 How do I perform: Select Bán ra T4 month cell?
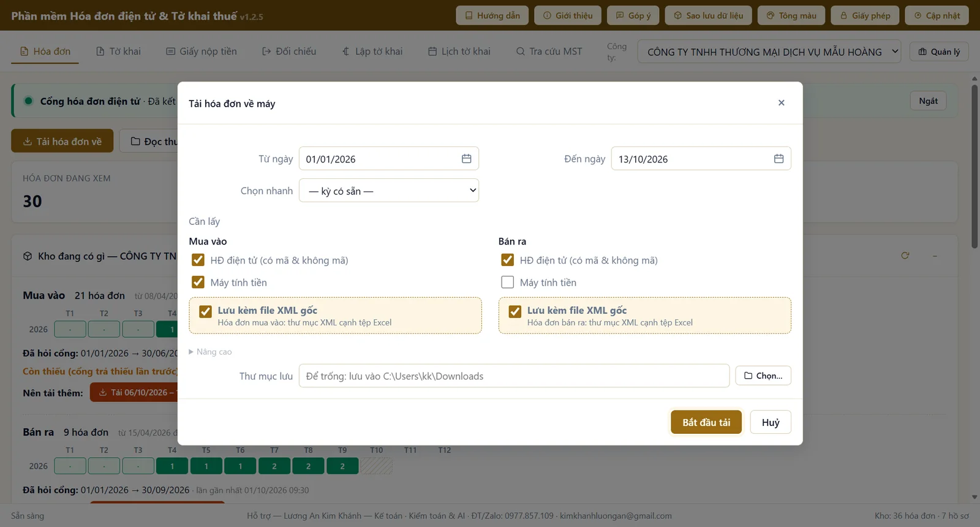tap(172, 466)
